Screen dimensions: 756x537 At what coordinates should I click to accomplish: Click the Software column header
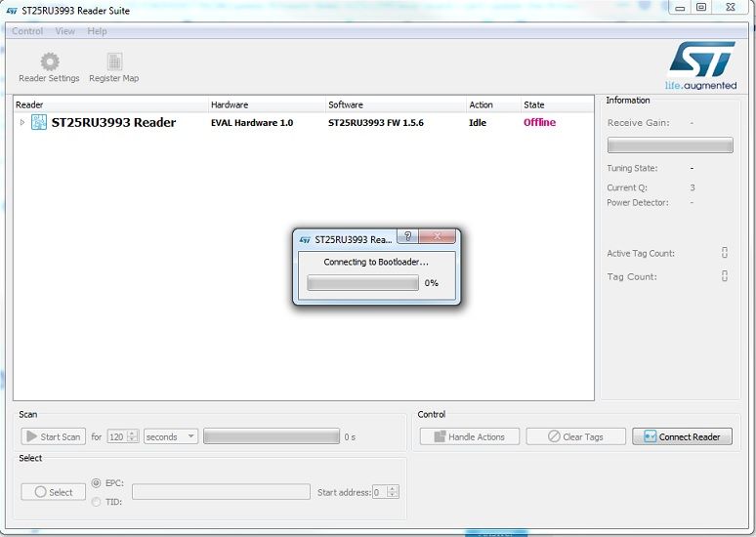(397, 104)
